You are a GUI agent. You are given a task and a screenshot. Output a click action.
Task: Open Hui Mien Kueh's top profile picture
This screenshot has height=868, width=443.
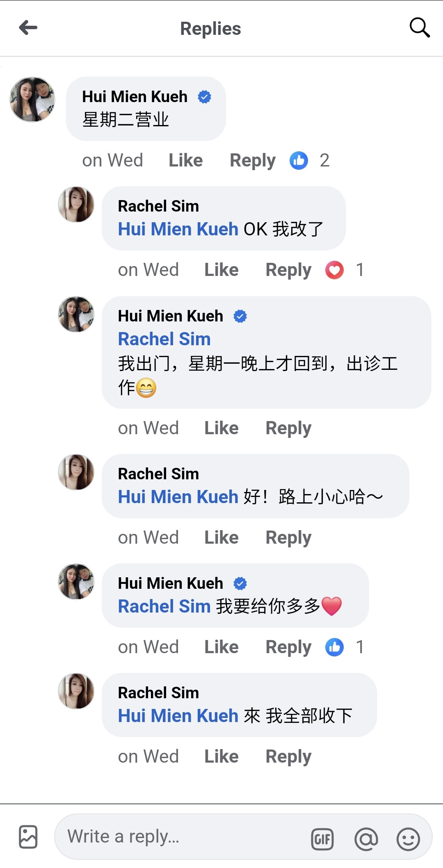(32, 99)
